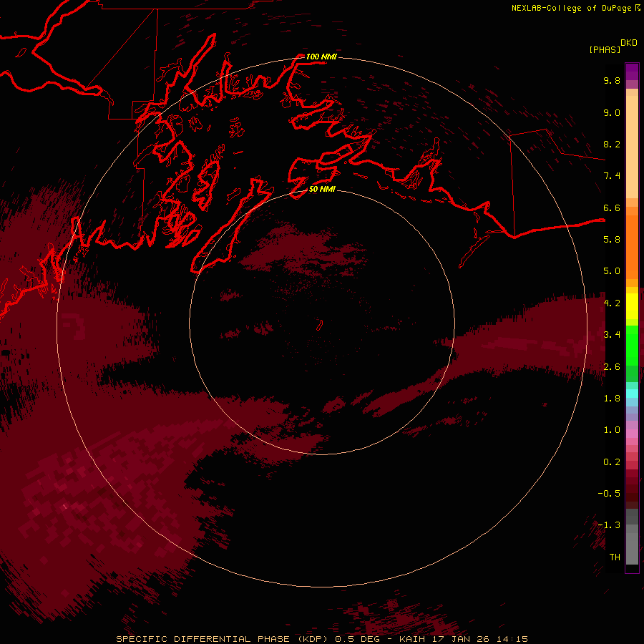Viewport: 644px width, 644px height.
Task: Click the 6.6 scale value
Action: [x=612, y=208]
